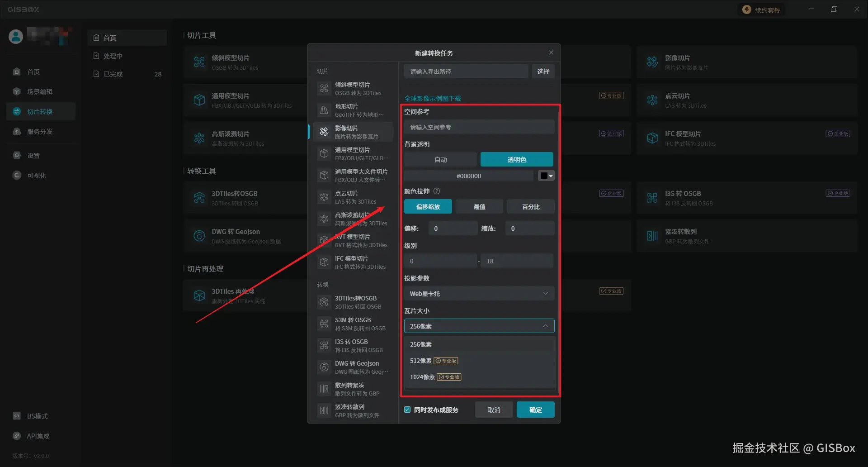Click the 选择 export path button
This screenshot has height=467, width=868.
[543, 71]
